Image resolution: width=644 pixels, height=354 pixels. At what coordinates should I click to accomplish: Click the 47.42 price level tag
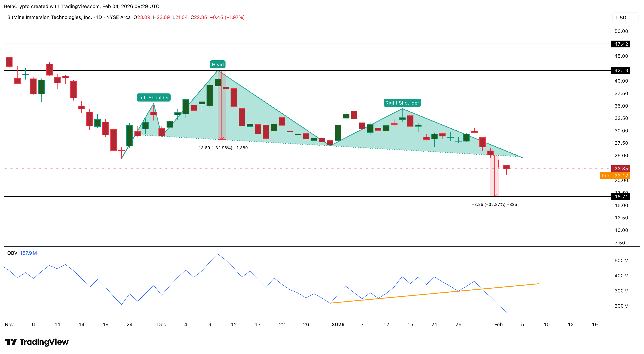tap(621, 44)
